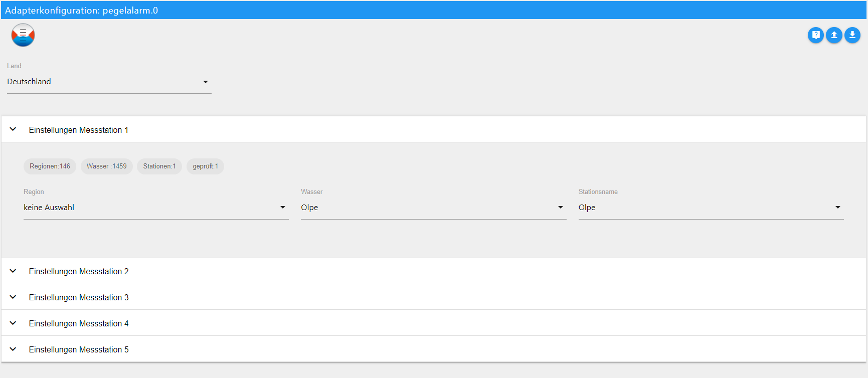
Task: Click the Einstellungen Messstation 1 header text
Action: (79, 130)
